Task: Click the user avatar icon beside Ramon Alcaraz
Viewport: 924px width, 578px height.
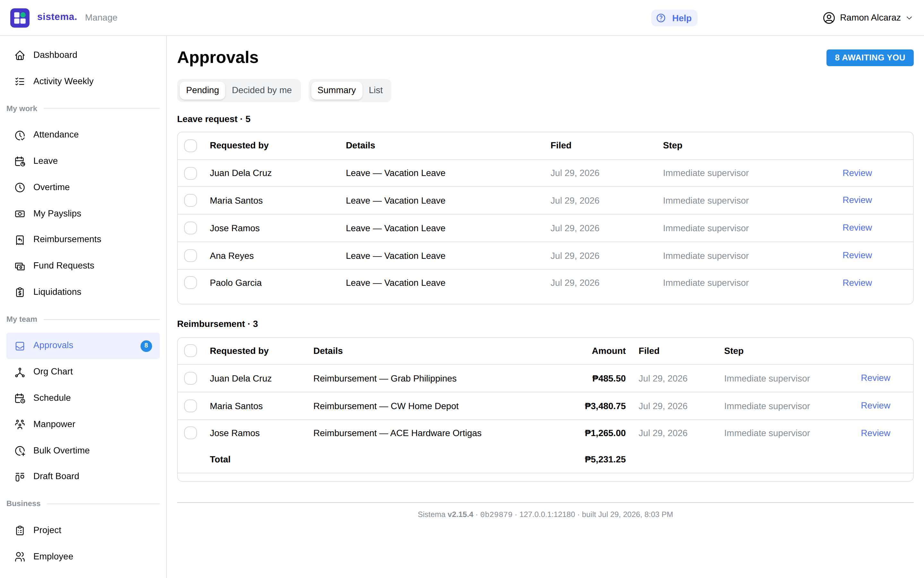Action: coord(828,18)
